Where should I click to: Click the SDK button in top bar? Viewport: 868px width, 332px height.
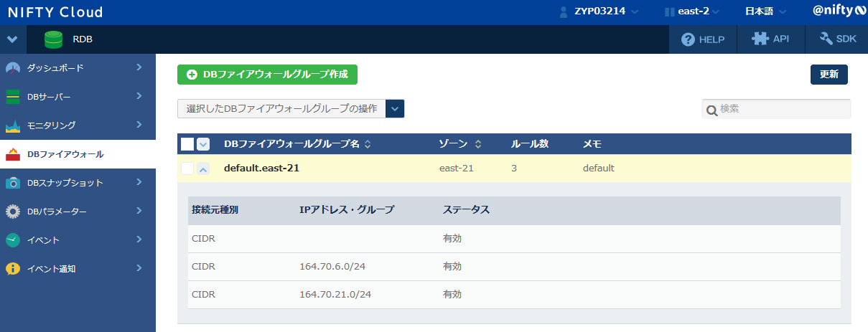click(x=837, y=39)
